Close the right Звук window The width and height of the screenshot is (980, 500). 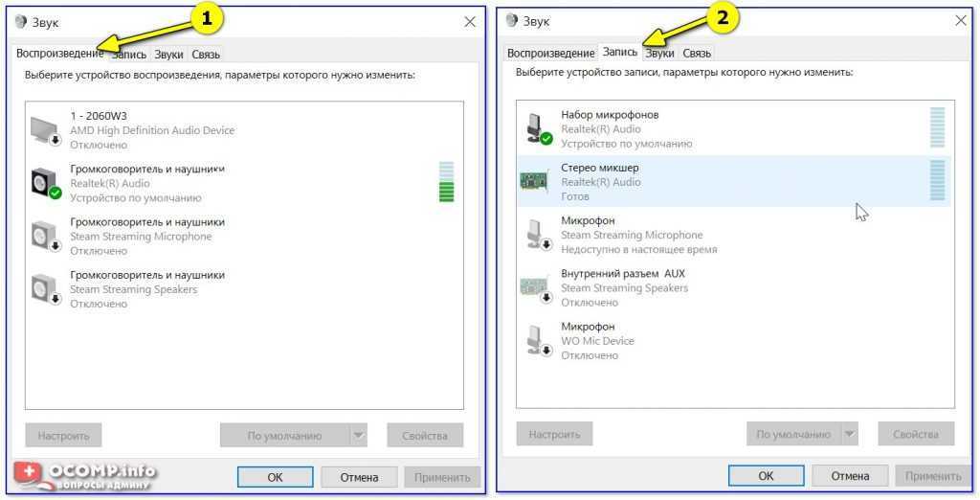961,21
